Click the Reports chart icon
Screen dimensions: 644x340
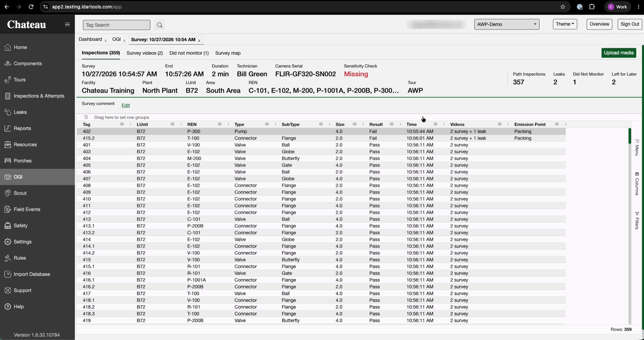[8, 129]
